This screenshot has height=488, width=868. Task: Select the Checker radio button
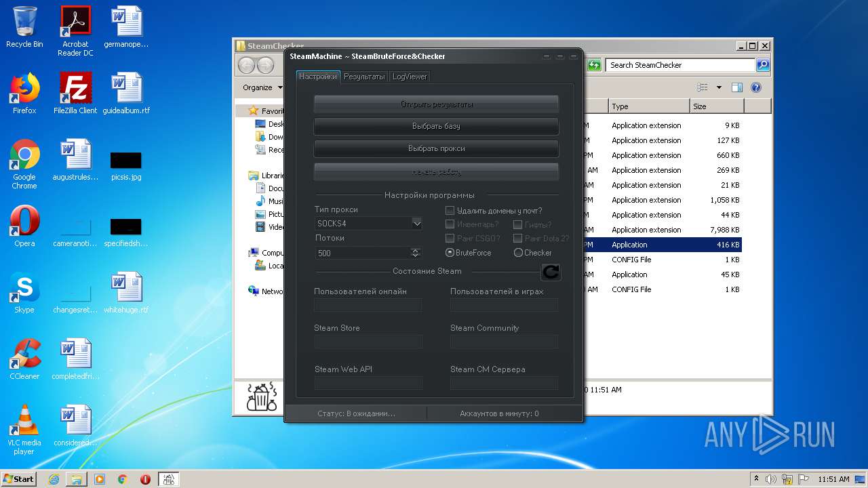(518, 253)
